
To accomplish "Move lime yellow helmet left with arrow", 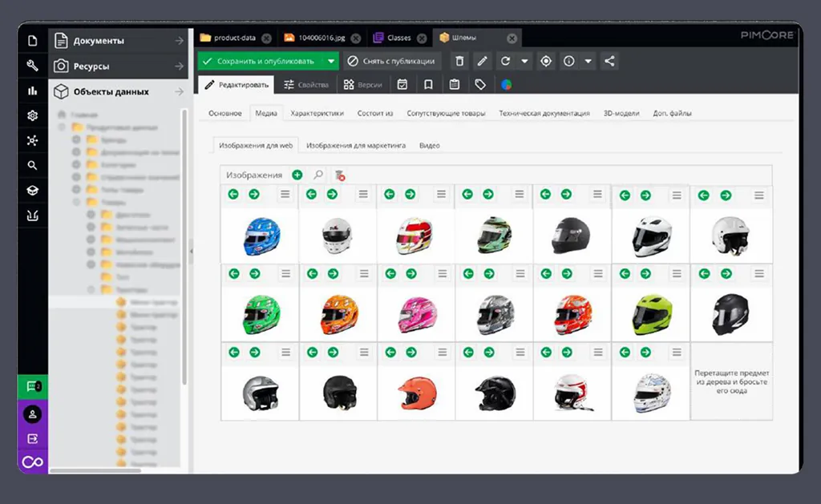I will point(625,274).
